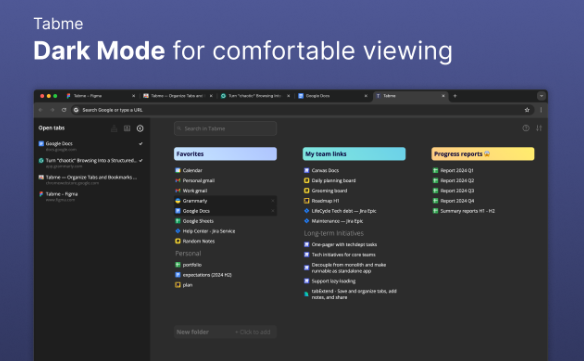Switch to the Turn "chaotic" Browsing browser tab
The height and width of the screenshot is (361, 584).
pyautogui.click(x=255, y=96)
